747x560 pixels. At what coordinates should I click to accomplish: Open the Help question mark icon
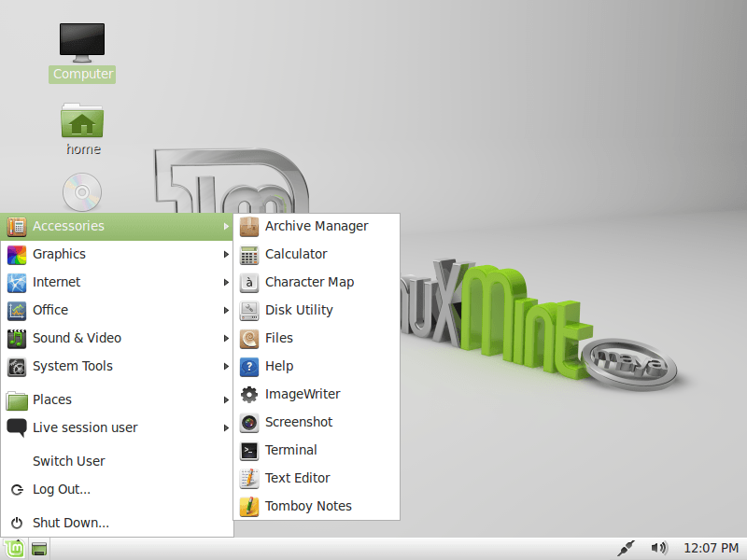pyautogui.click(x=249, y=367)
